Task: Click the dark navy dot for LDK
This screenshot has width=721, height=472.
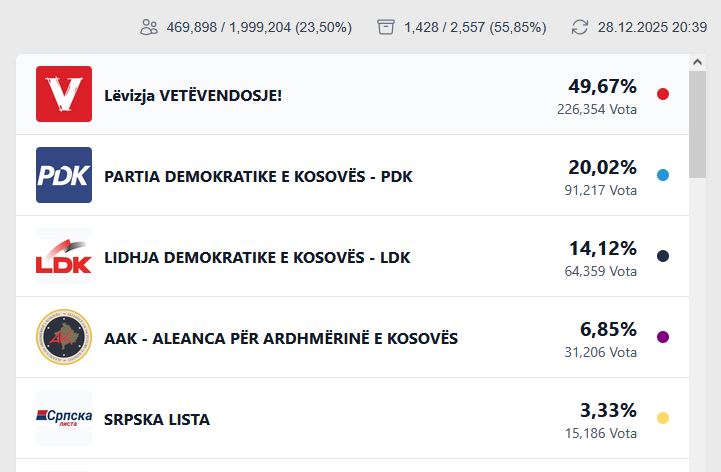Action: click(662, 256)
